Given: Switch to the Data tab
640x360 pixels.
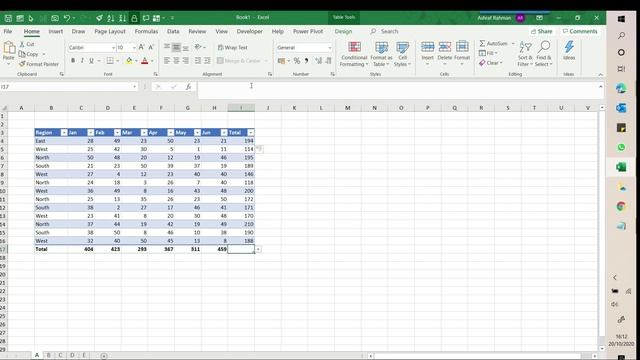Looking at the screenshot, I should (173, 31).
